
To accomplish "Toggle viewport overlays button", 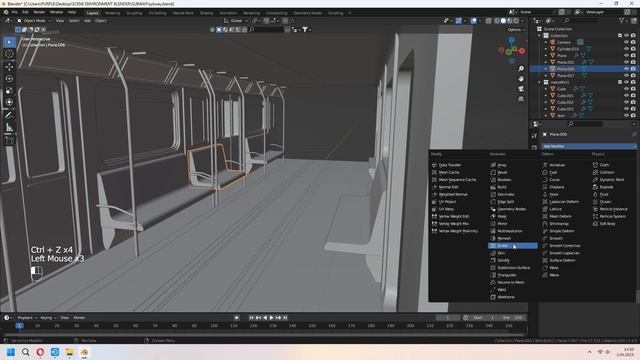I will pyautogui.click(x=473, y=21).
